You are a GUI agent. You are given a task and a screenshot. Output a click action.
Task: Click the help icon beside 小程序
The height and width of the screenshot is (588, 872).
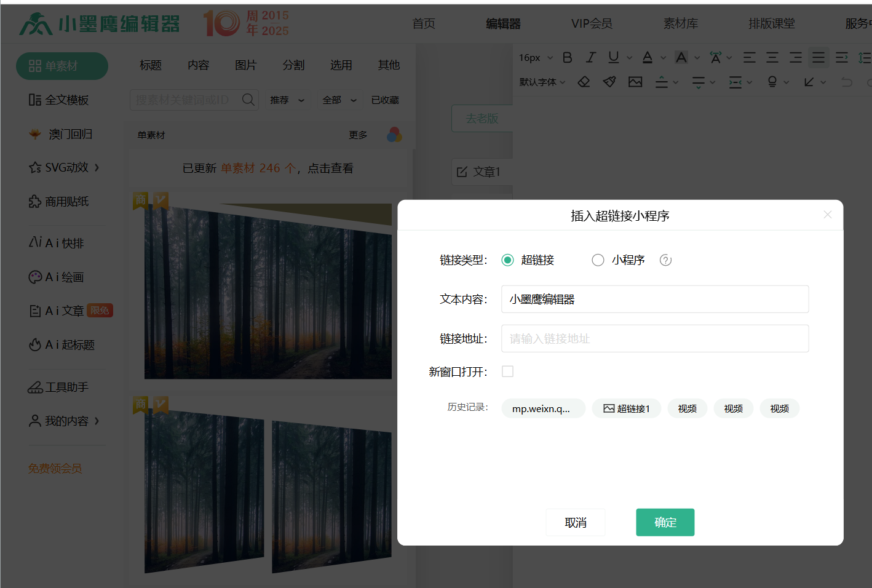(665, 260)
